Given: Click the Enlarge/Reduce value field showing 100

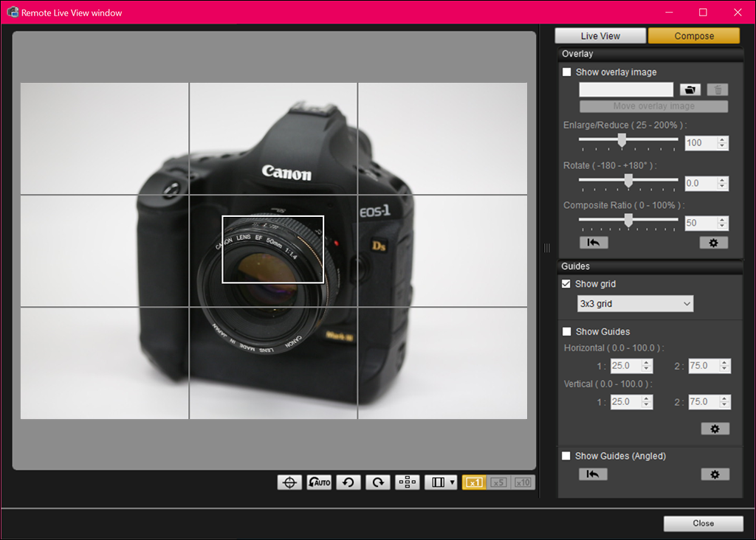Looking at the screenshot, I should point(701,142).
